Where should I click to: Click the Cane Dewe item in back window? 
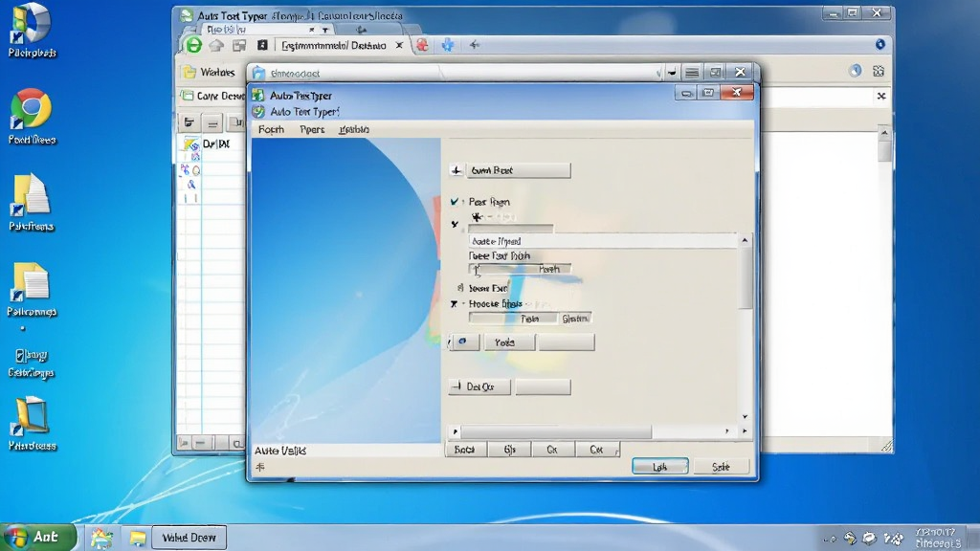213,97
